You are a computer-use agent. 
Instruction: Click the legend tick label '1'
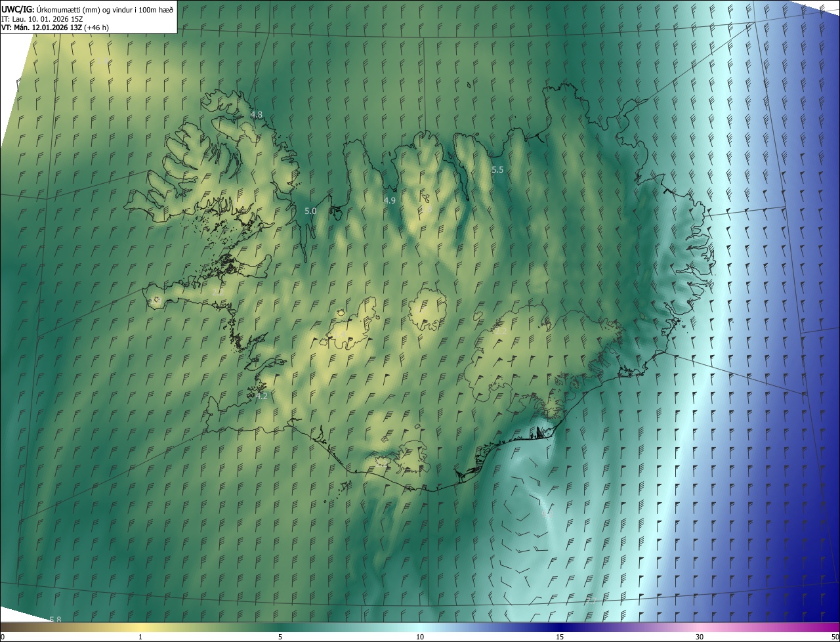coord(140,637)
